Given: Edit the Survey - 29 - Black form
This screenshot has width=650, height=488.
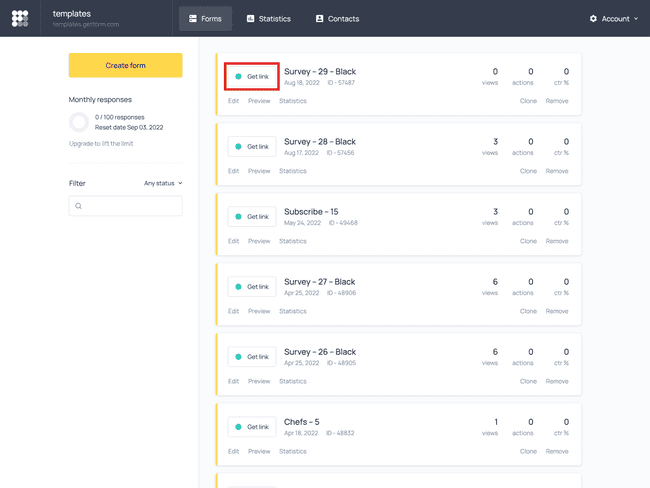Looking at the screenshot, I should tap(233, 101).
